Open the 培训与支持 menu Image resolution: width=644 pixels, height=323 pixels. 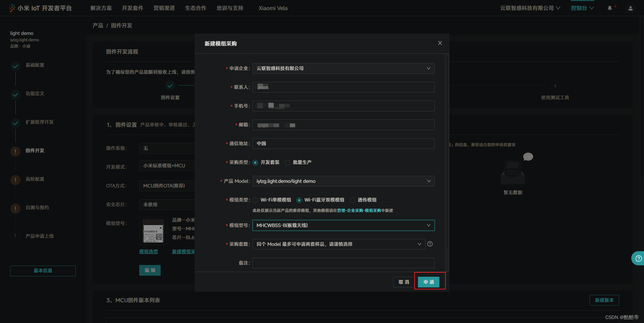click(230, 8)
